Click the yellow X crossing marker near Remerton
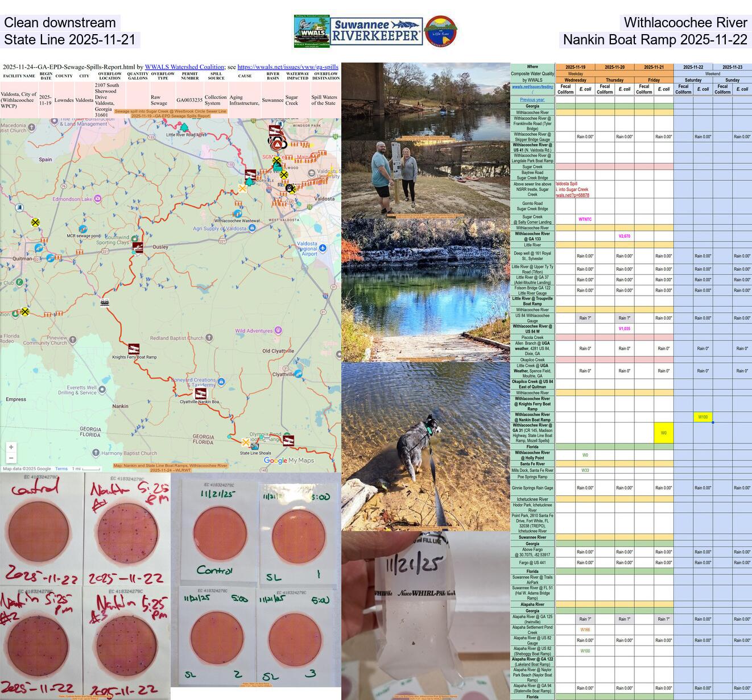The image size is (752, 700). point(284,175)
